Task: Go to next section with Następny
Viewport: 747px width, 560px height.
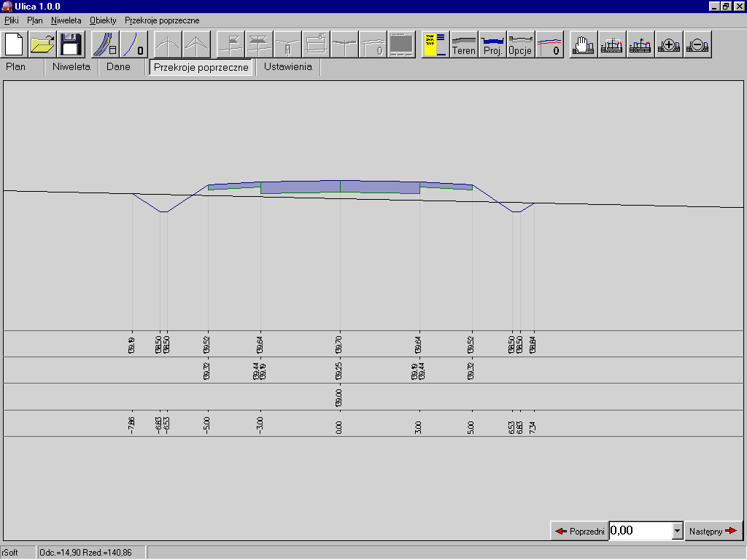Action: click(x=713, y=531)
